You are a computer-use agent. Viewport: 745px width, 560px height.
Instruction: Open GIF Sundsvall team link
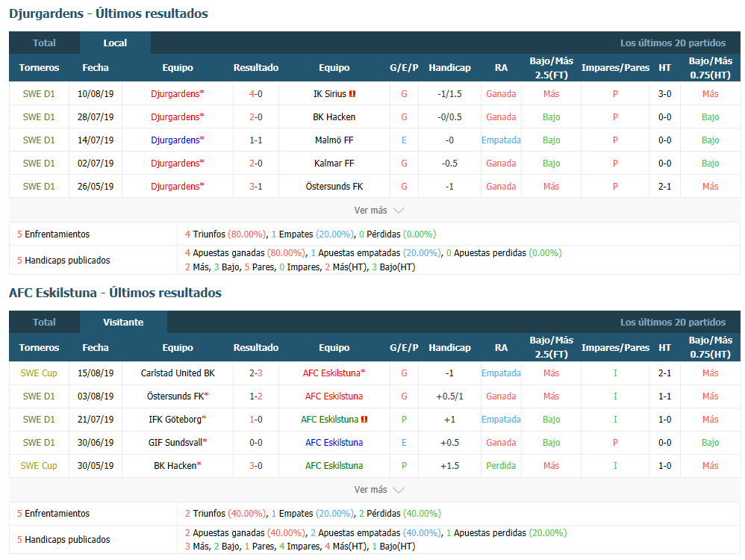[178, 443]
